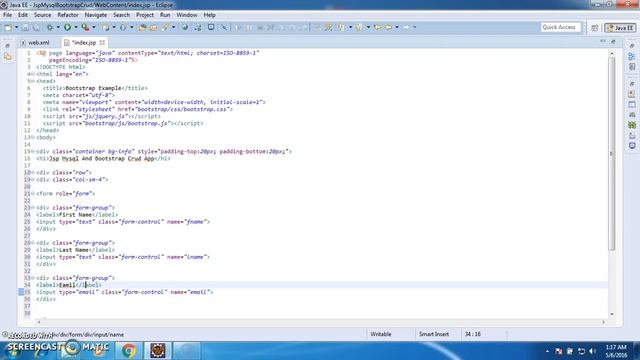This screenshot has width=640, height=360.
Task: Click the Debug bug icon
Action: [50, 27]
